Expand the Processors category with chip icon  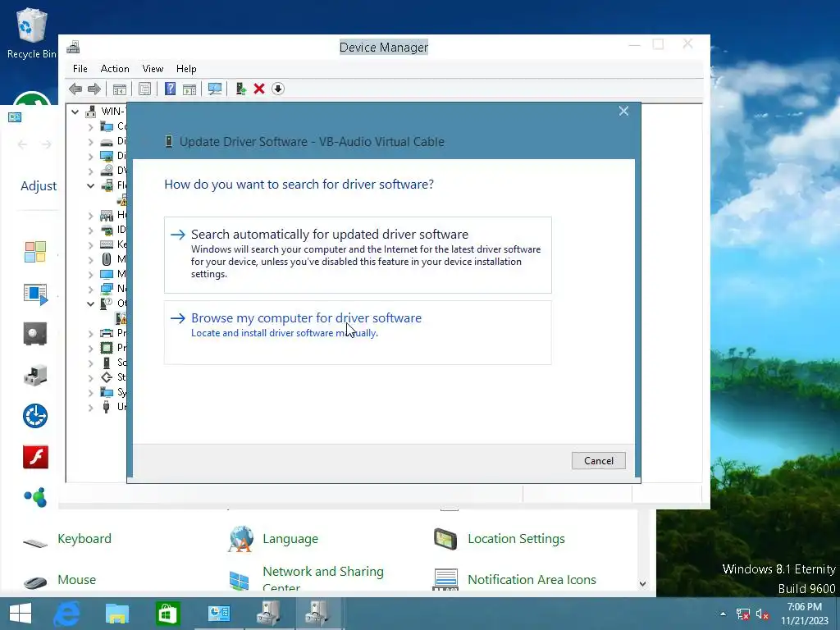point(90,348)
